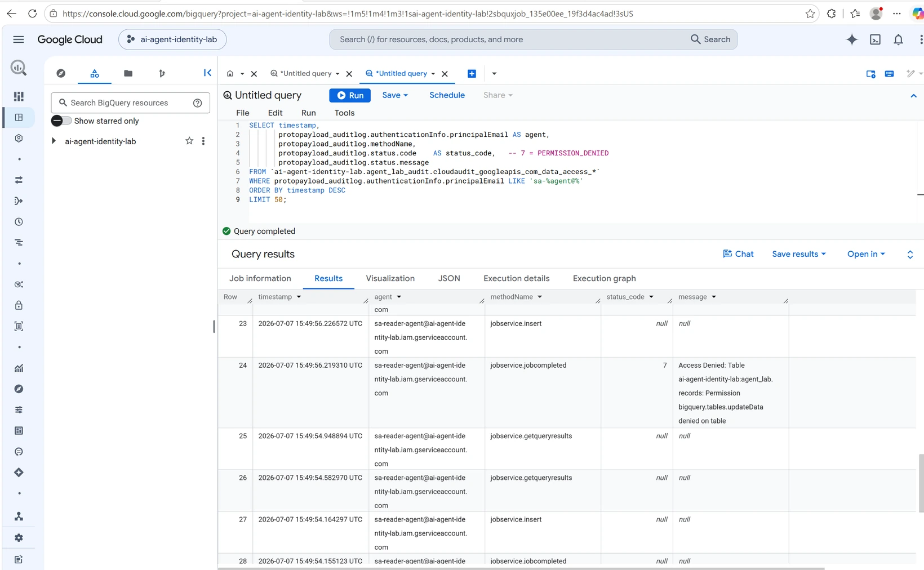Viewport: 924px width, 570px height.
Task: Open the folder icon in explorer panel
Action: coord(128,73)
